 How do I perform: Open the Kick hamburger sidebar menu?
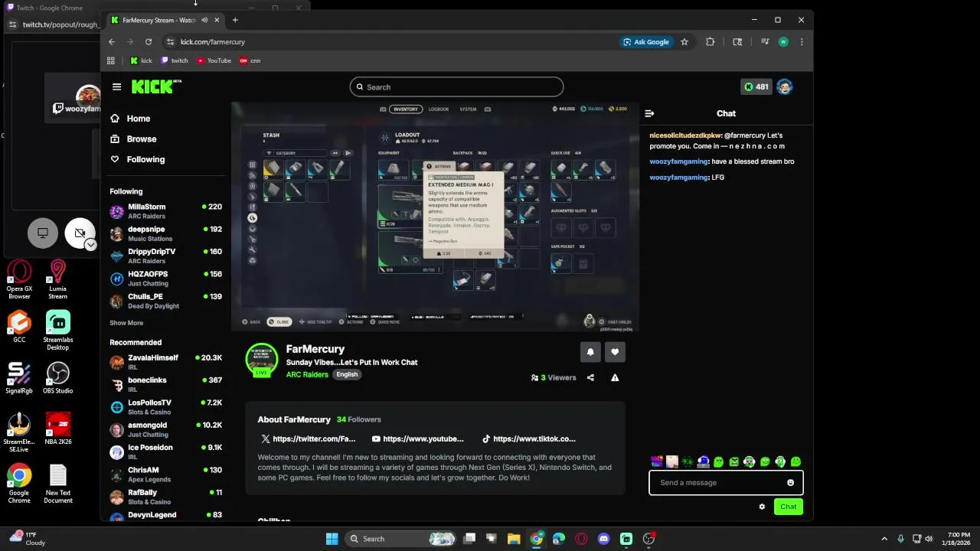(x=116, y=87)
